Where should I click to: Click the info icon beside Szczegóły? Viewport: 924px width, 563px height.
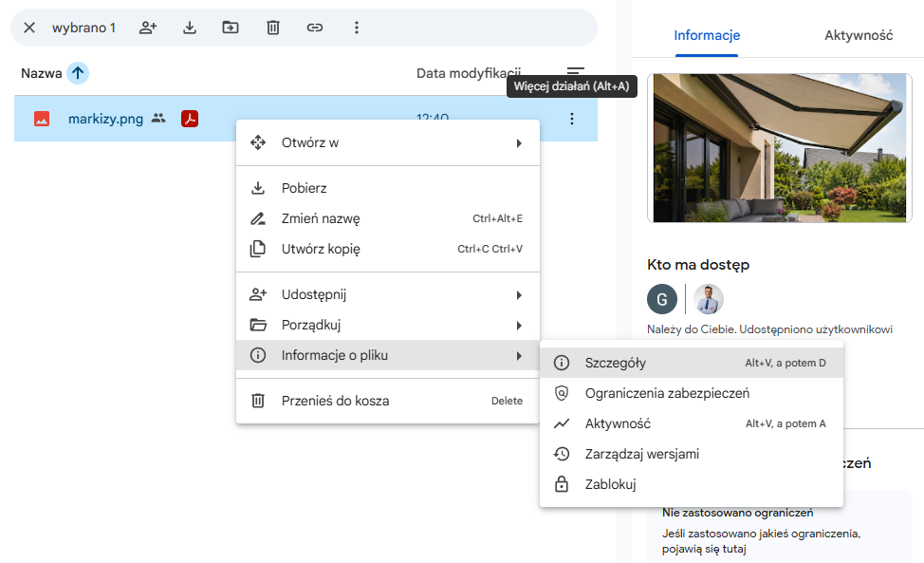[x=562, y=363]
